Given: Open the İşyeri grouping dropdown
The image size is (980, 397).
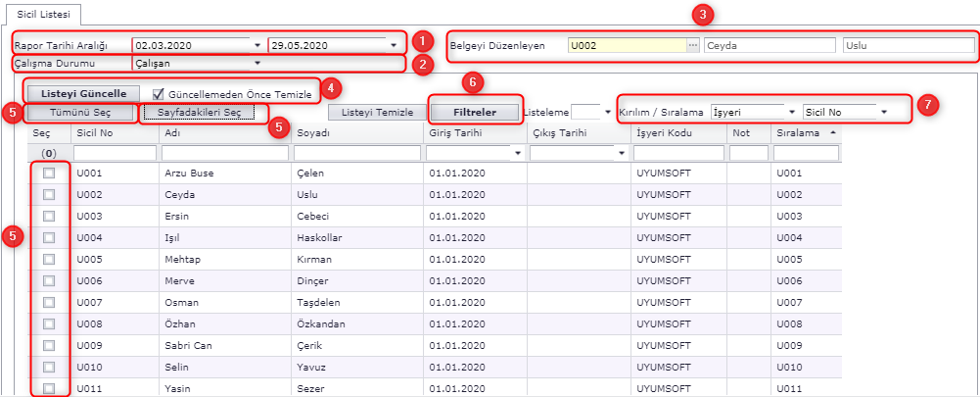Looking at the screenshot, I should coord(791,113).
